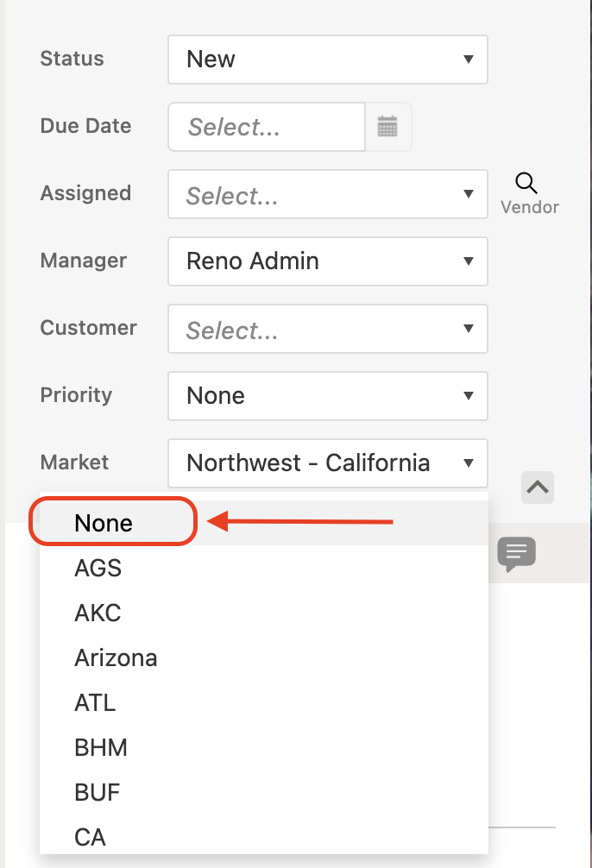The height and width of the screenshot is (868, 592).
Task: Choose ATL market option
Action: (x=96, y=702)
